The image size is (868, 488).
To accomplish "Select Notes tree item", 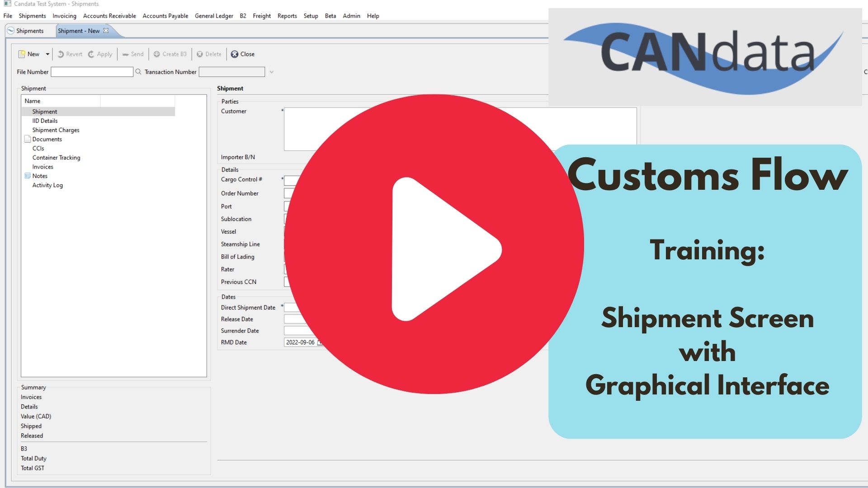I will point(40,176).
